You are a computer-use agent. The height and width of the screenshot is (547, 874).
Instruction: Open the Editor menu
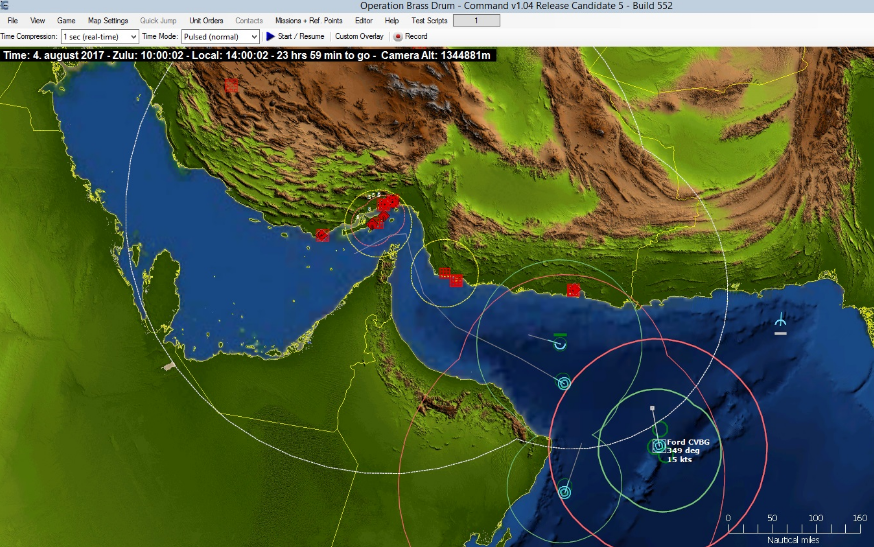point(363,21)
